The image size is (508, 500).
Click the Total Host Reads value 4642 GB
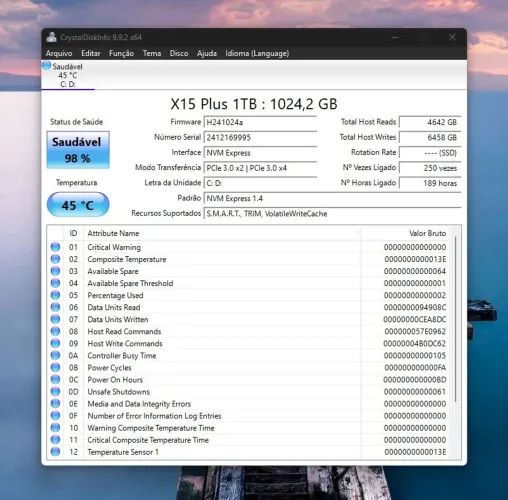click(x=430, y=122)
